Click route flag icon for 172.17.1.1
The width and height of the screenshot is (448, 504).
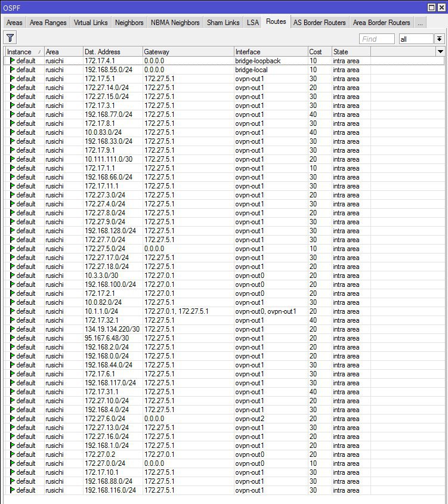tap(13, 168)
